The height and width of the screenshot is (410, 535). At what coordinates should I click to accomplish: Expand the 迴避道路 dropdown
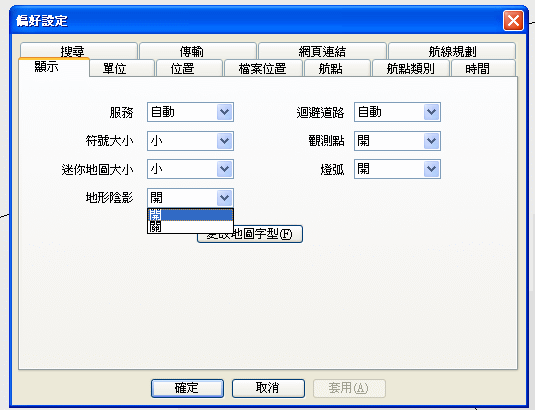(x=432, y=112)
